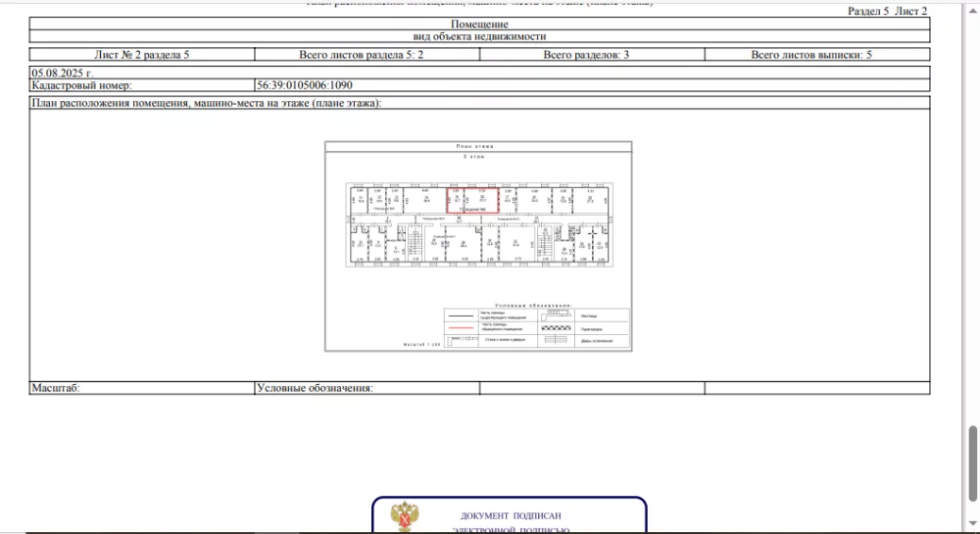Screen dimensions: 980x534
Task: Click the date 05.08.2025 г.
Action: click(66, 73)
